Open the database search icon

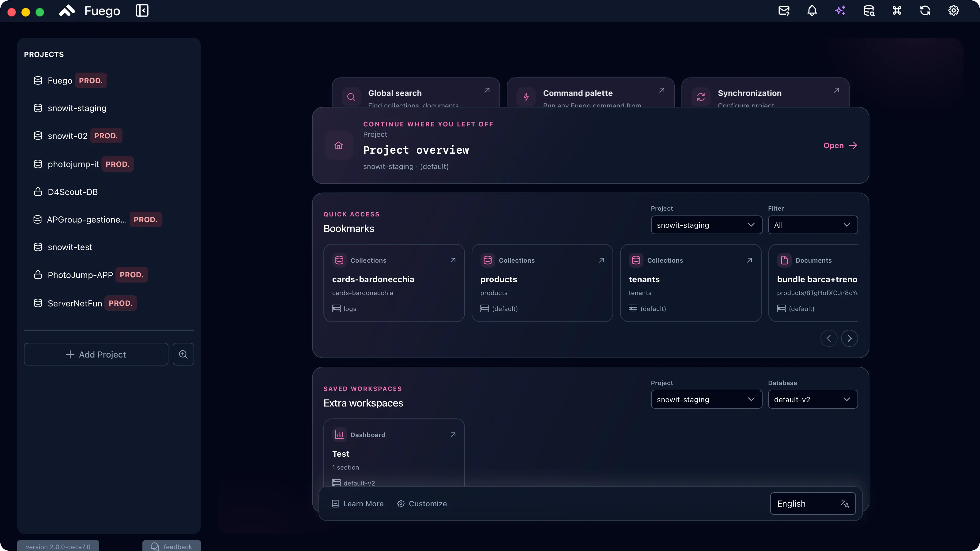869,11
